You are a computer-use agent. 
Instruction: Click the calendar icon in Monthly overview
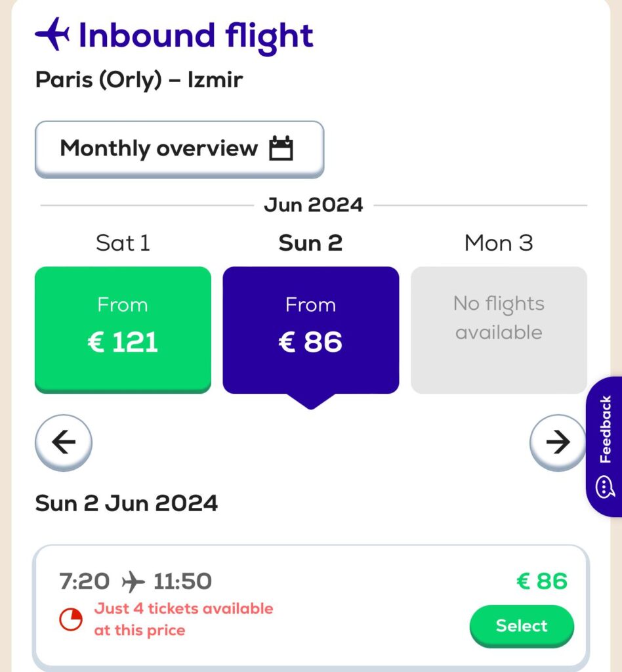coord(281,148)
